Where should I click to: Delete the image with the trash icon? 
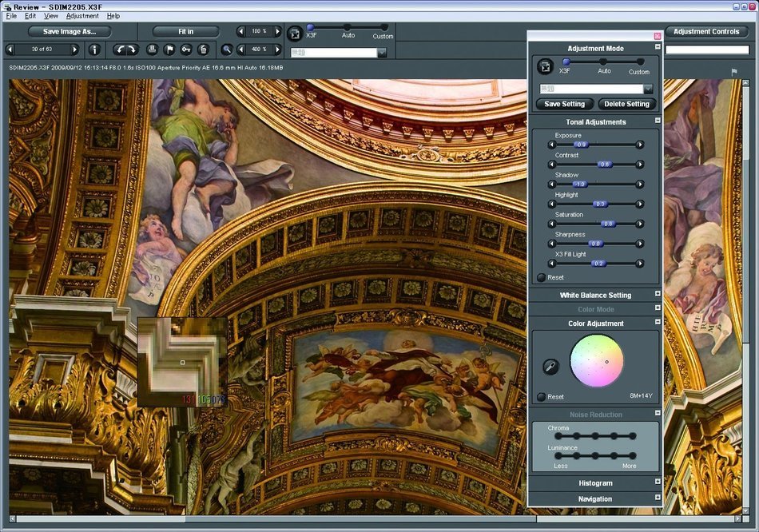[x=204, y=50]
